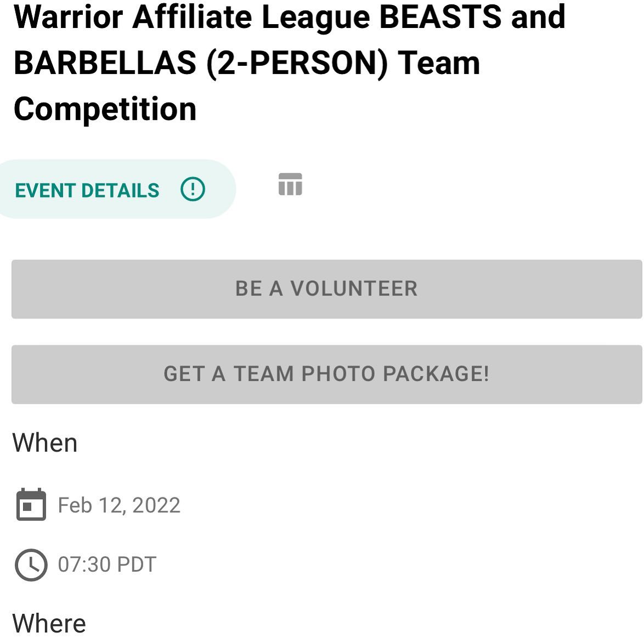644x644 pixels.
Task: Click the word "Competition" in the title
Action: pyautogui.click(x=105, y=109)
